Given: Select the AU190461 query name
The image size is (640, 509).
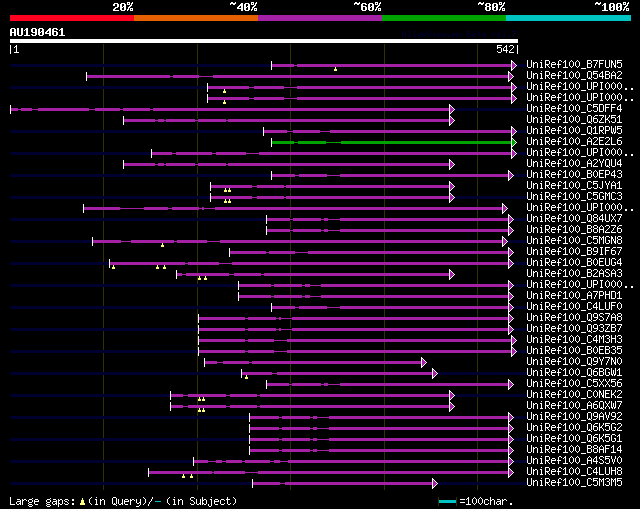Looking at the screenshot, I should (x=37, y=32).
